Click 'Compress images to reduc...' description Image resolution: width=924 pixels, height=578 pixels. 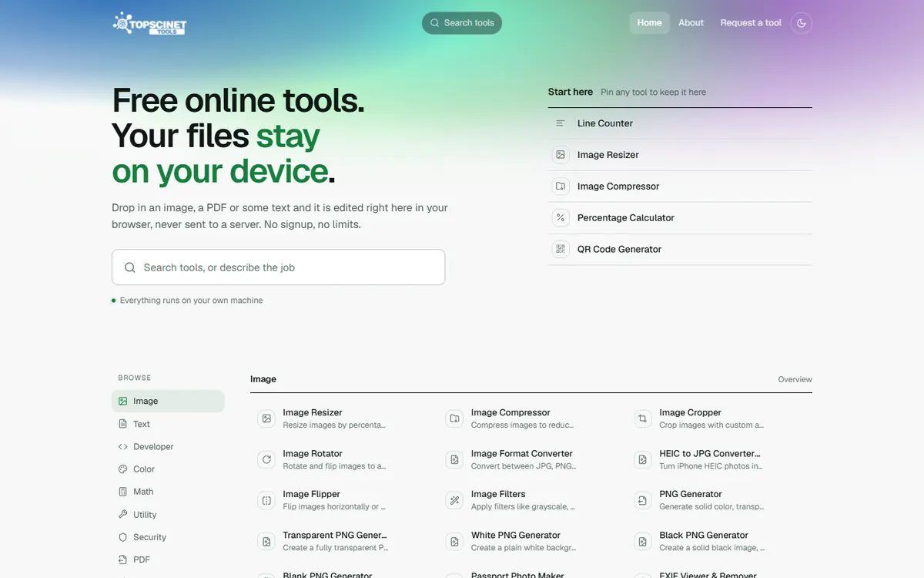click(522, 425)
